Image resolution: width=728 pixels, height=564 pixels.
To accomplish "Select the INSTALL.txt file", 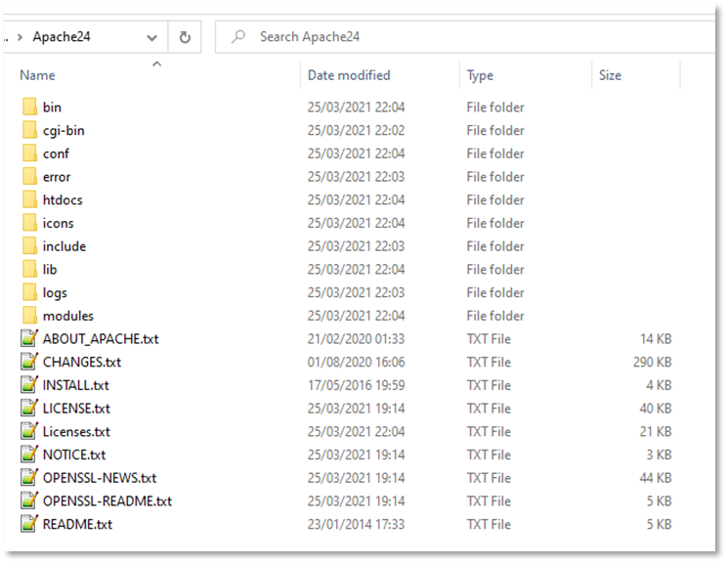I will 75,386.
